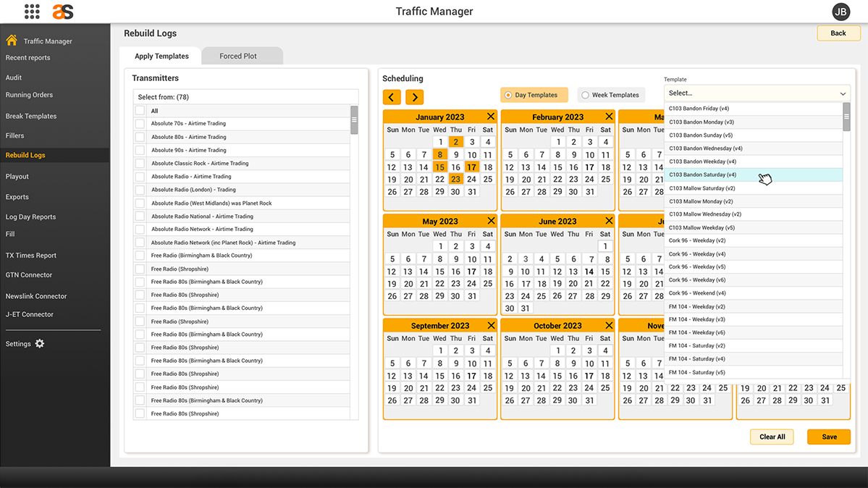Close the January 2023 calendar
The height and width of the screenshot is (488, 868).
coord(490,117)
